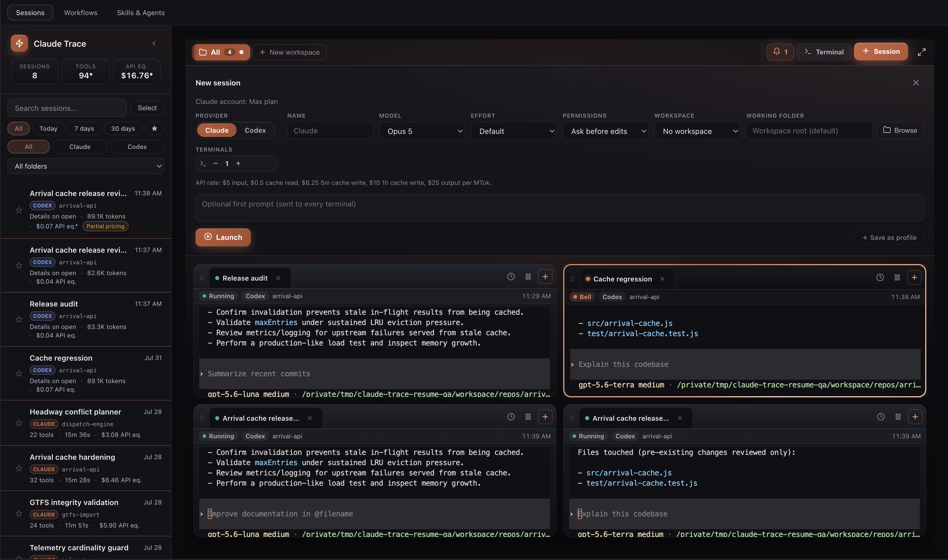Decrease the terminals count
The width and height of the screenshot is (948, 560).
pos(215,163)
